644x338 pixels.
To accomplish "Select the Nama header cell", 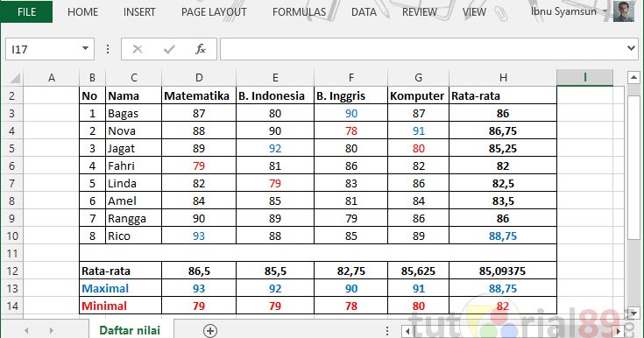I will point(133,95).
